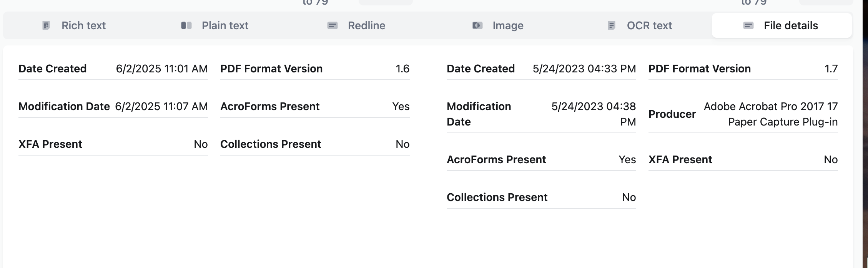This screenshot has height=268, width=868.
Task: Click the Rich text tab icon
Action: (46, 26)
